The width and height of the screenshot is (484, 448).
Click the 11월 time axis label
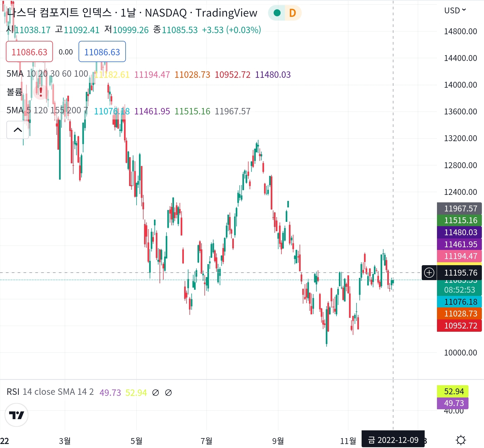click(348, 441)
